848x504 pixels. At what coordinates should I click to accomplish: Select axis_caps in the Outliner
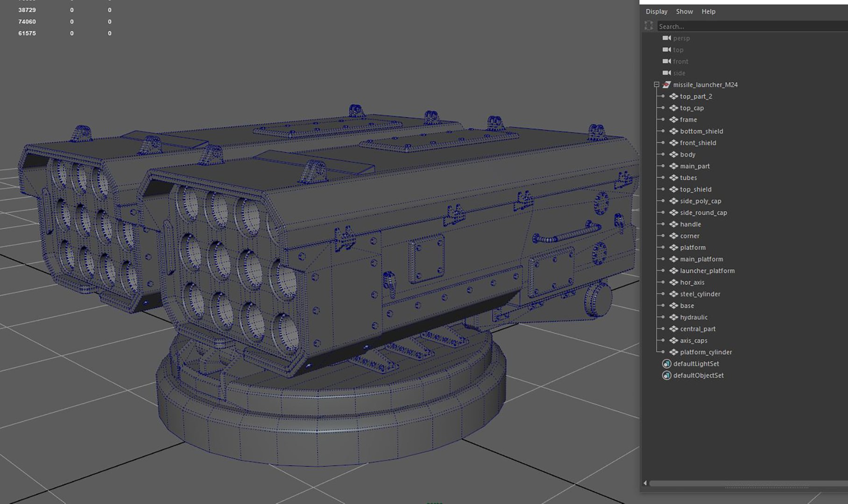tap(693, 341)
